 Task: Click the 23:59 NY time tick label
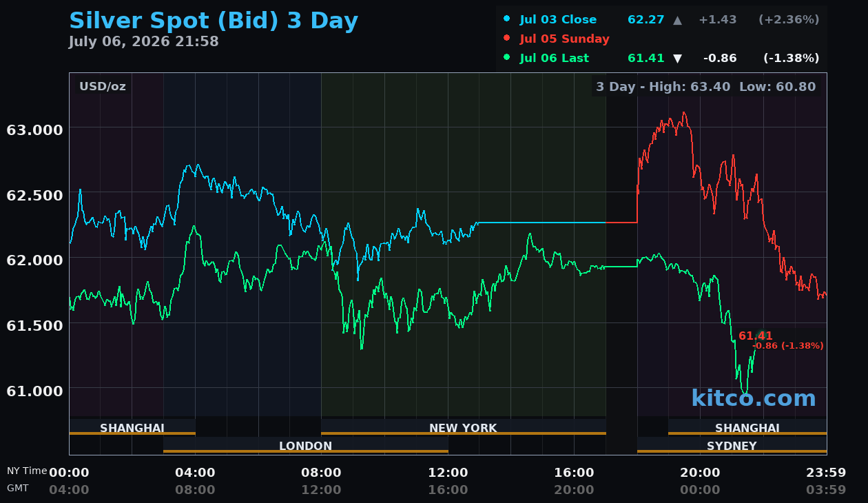pos(826,473)
